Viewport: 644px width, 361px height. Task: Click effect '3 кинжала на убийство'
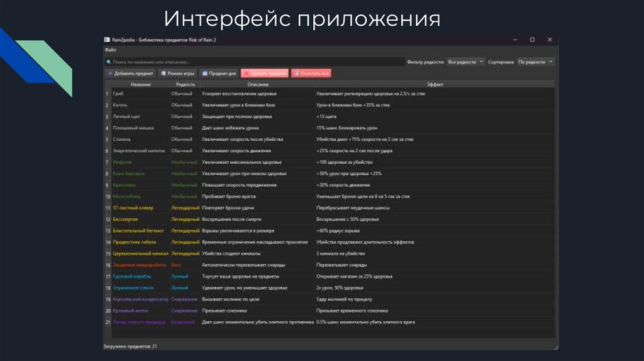pos(340,254)
